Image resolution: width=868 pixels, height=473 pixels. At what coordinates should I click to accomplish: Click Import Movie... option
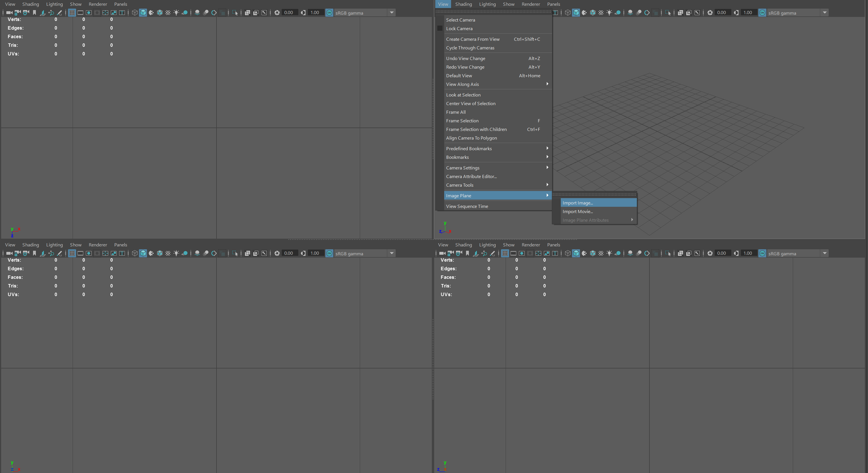pos(577,211)
